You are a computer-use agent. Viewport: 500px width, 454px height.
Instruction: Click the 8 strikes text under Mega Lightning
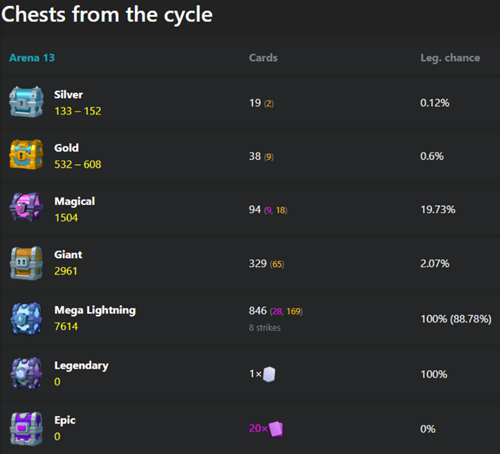point(265,328)
